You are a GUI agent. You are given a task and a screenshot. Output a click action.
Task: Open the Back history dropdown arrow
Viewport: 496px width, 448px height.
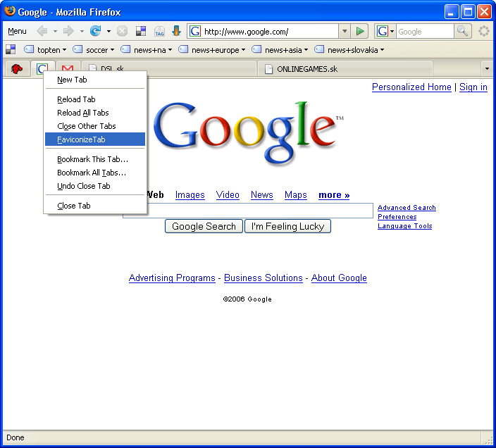(x=55, y=31)
